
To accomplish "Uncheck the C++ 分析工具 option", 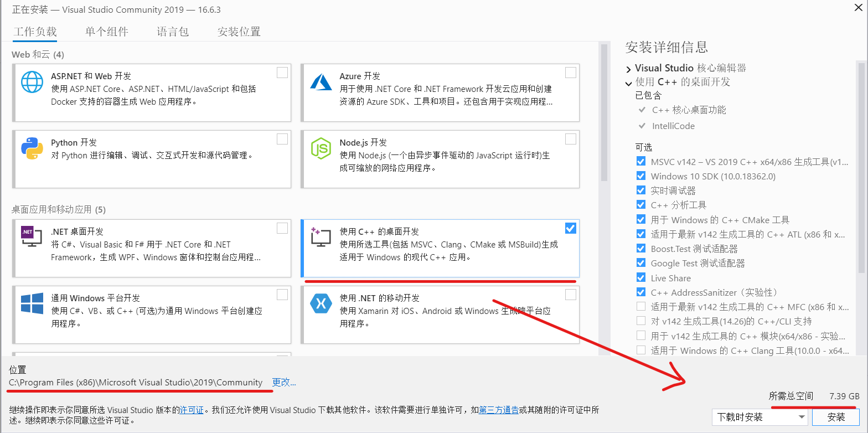I will point(641,205).
